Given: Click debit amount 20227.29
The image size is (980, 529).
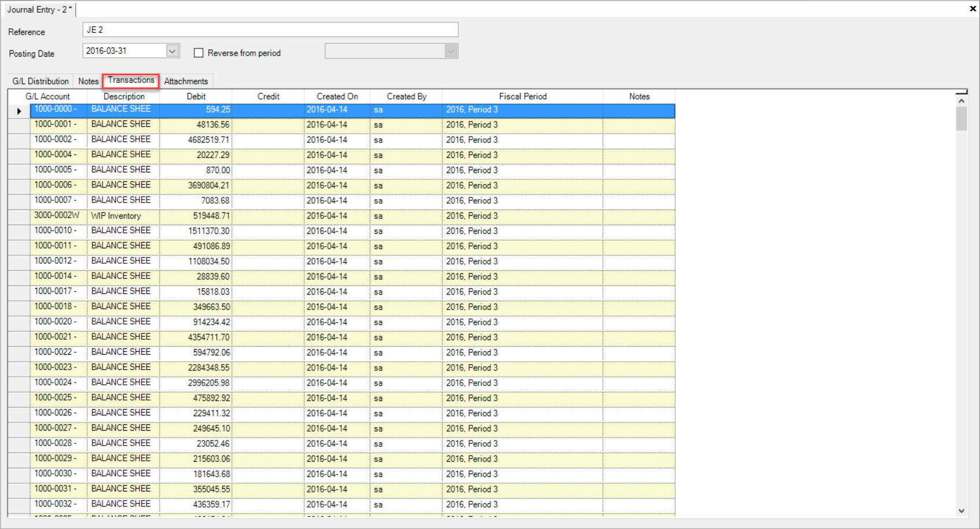Looking at the screenshot, I should click(x=196, y=155).
